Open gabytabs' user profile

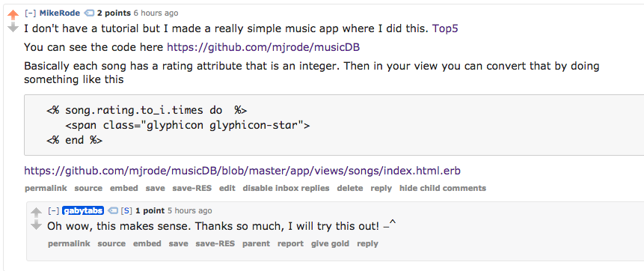(x=83, y=211)
